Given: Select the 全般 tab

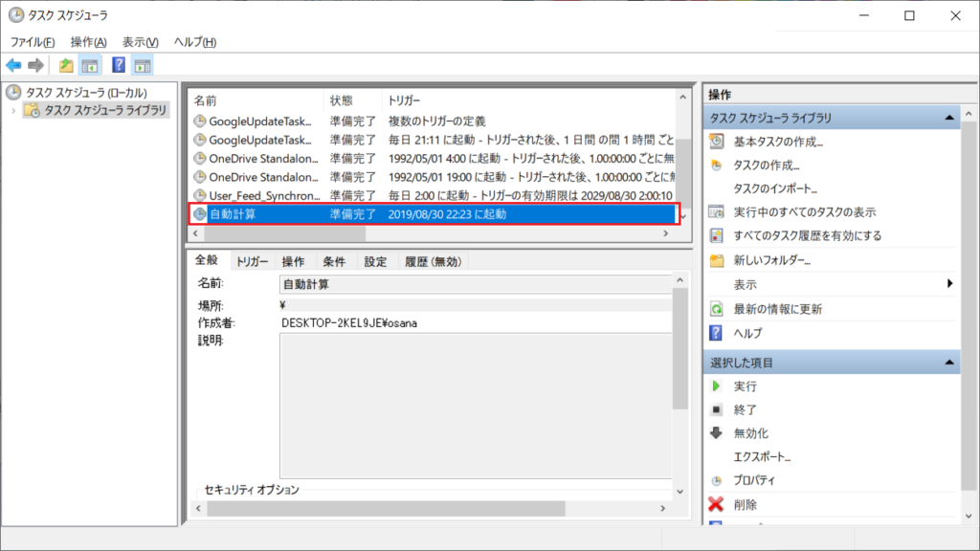Looking at the screenshot, I should 207,260.
